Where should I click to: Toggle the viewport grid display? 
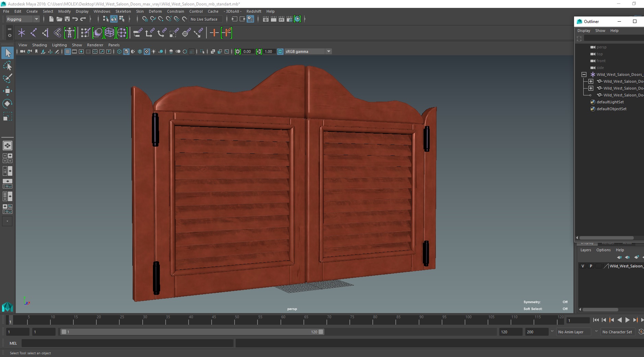click(x=68, y=51)
